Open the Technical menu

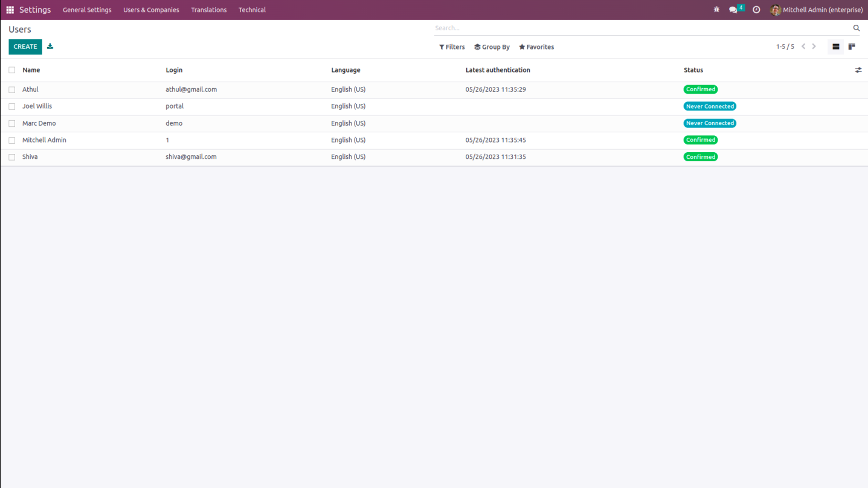click(252, 10)
